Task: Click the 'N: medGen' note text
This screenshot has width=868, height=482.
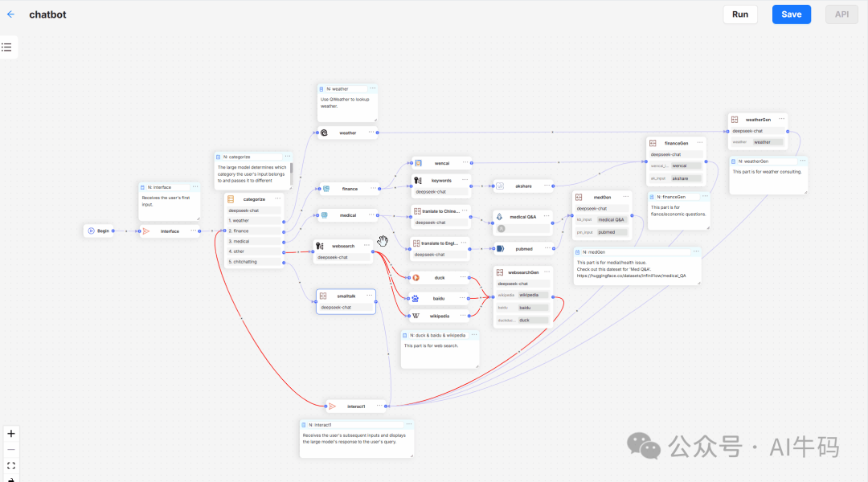Action: 632,269
